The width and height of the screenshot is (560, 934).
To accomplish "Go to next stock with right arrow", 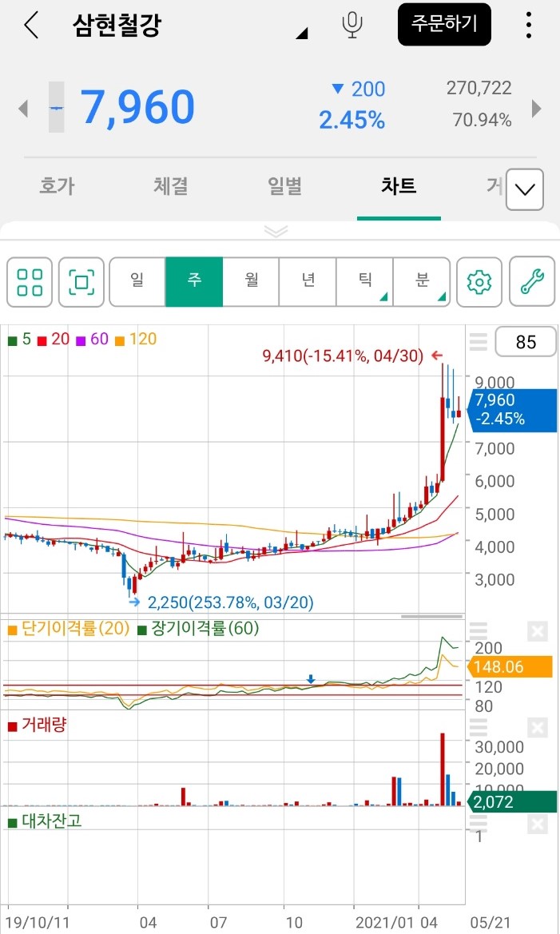I will click(537, 109).
